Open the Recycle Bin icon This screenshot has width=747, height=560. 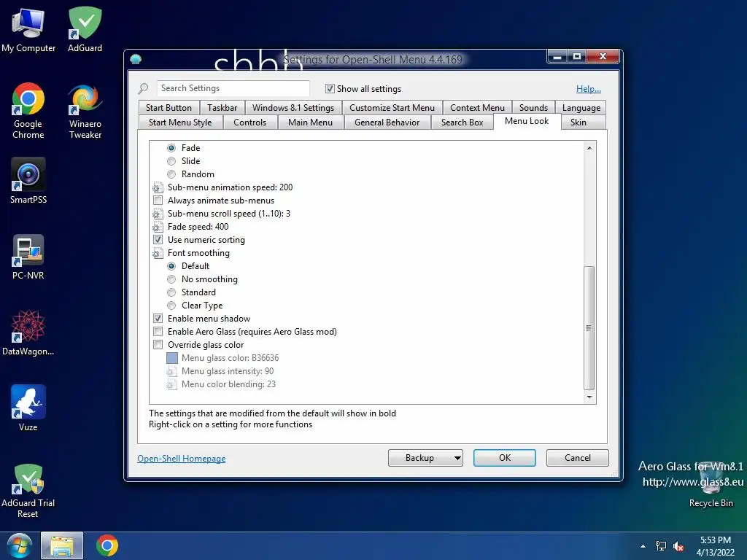pyautogui.click(x=711, y=485)
